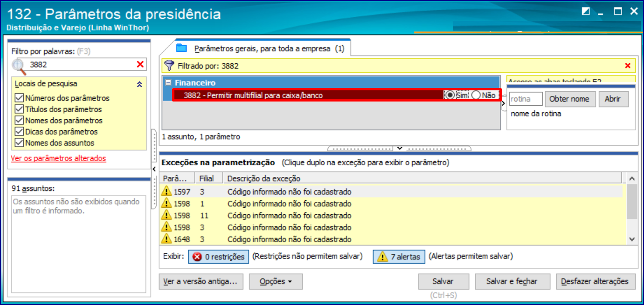Remove the filter using red X in yellow bar

(628, 66)
